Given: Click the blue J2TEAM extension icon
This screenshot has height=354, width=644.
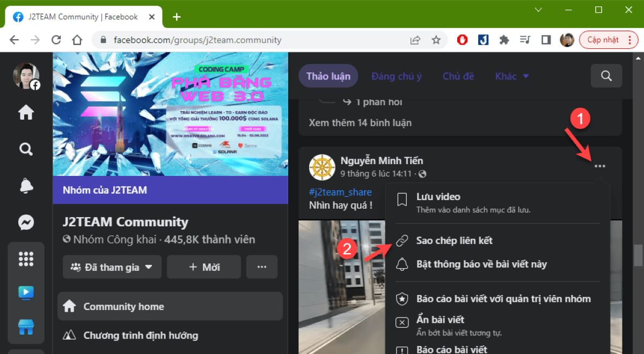Looking at the screenshot, I should (x=483, y=40).
